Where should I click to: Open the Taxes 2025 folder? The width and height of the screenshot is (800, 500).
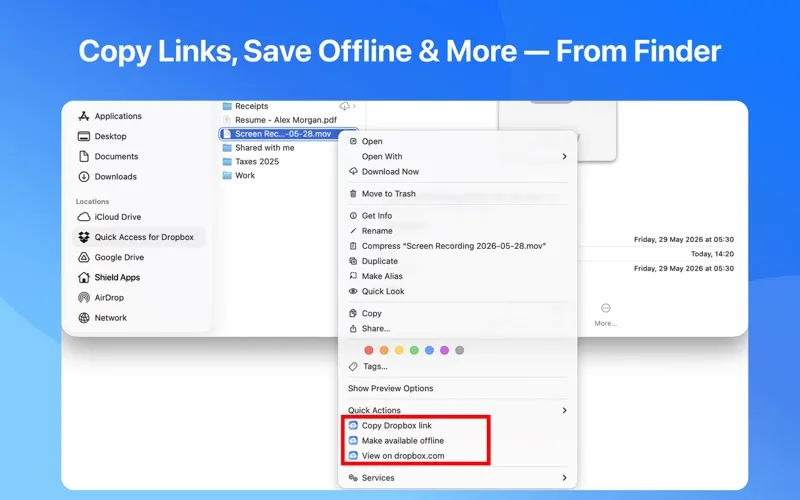coord(251,161)
